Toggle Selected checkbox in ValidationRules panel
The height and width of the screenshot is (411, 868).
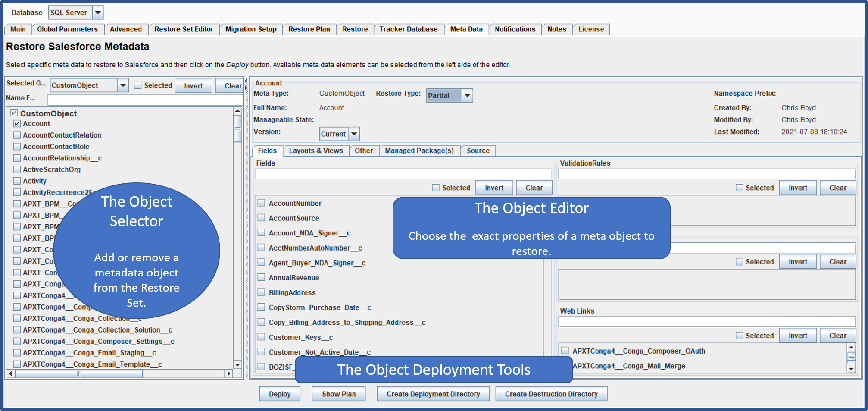740,188
